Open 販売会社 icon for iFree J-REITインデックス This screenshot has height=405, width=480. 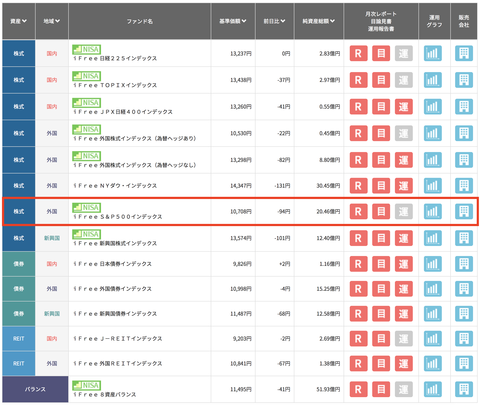coord(464,339)
